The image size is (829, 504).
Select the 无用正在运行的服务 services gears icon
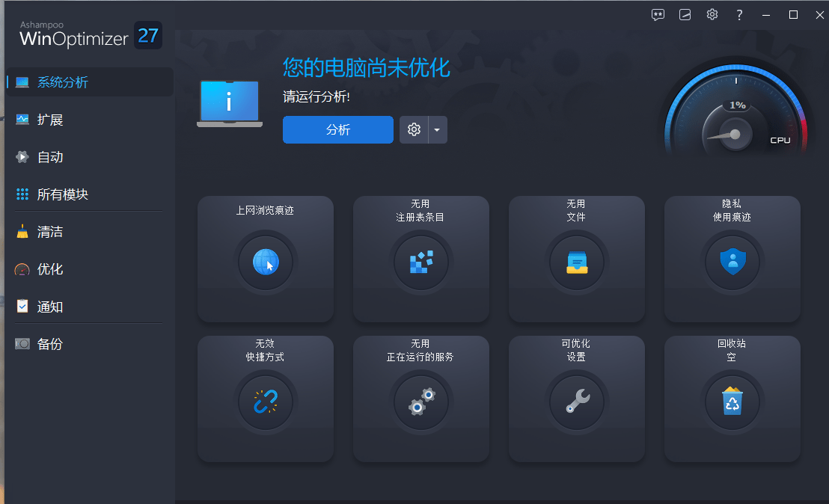pos(421,402)
